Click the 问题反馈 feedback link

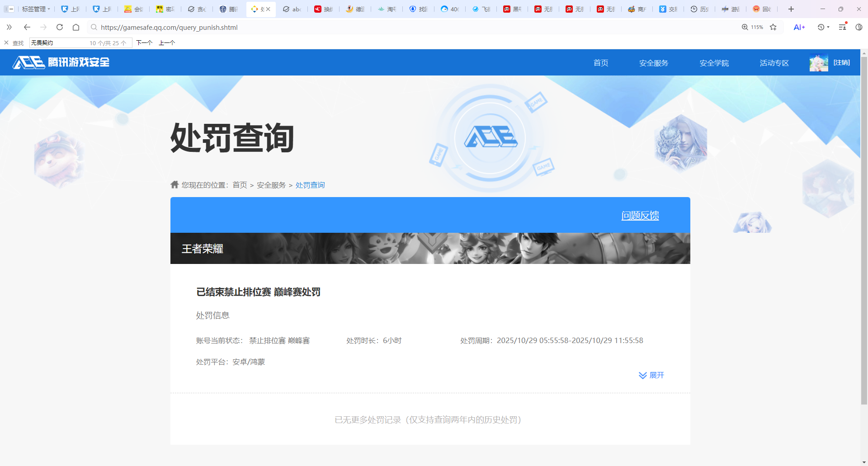click(x=640, y=216)
